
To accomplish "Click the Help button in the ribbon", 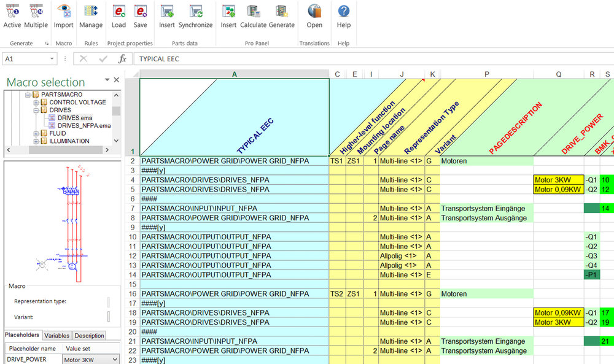I will click(343, 17).
